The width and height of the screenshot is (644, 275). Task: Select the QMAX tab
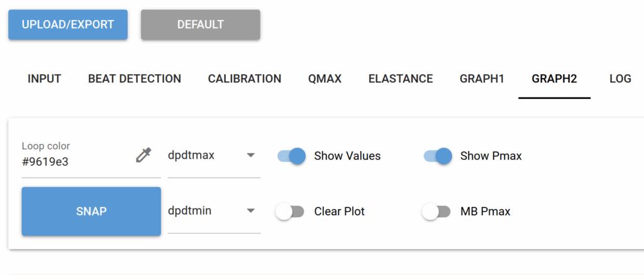[325, 79]
